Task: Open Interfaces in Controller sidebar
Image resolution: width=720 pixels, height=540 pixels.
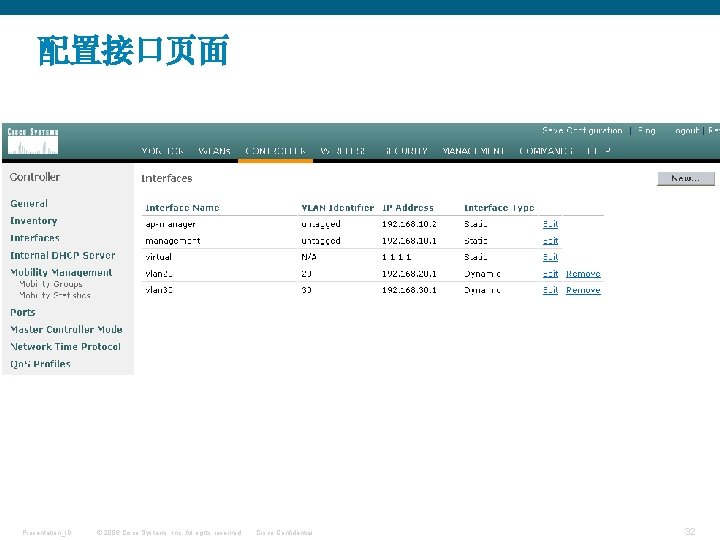Action: [x=35, y=238]
